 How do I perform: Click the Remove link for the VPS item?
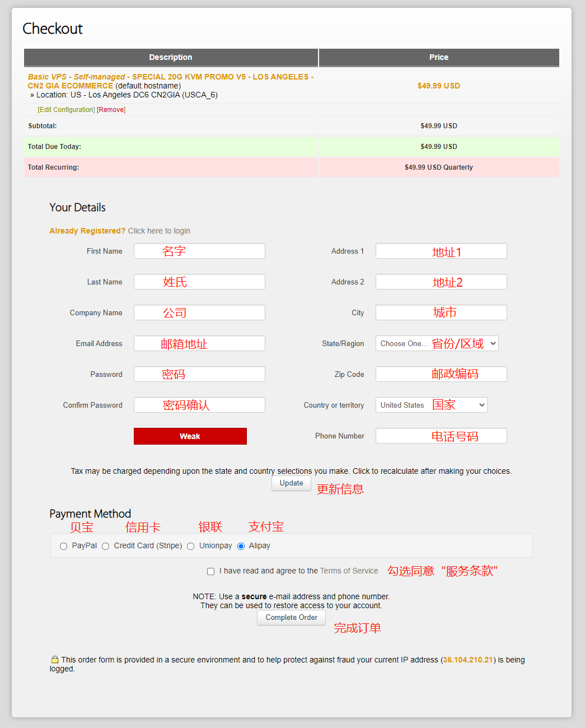111,110
